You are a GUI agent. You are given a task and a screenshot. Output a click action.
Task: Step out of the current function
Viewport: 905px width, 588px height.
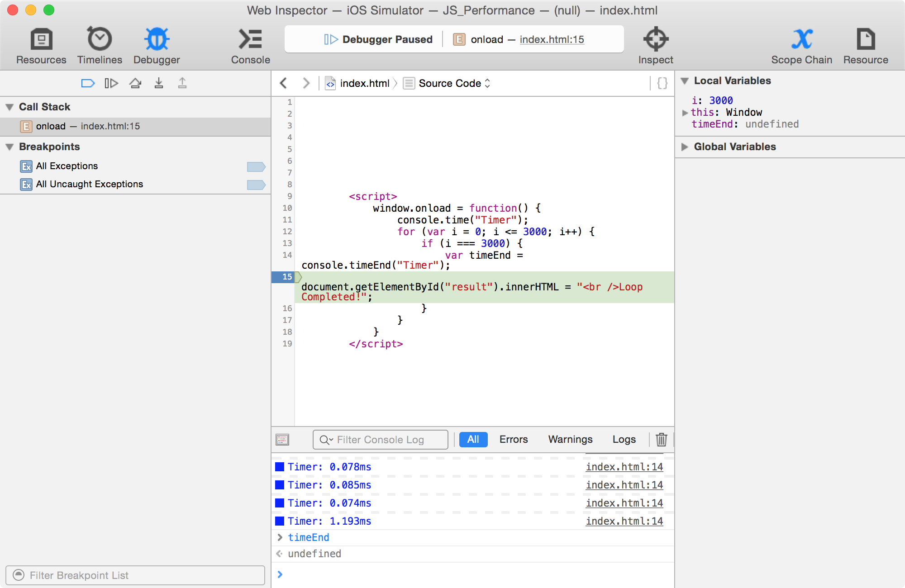click(182, 83)
